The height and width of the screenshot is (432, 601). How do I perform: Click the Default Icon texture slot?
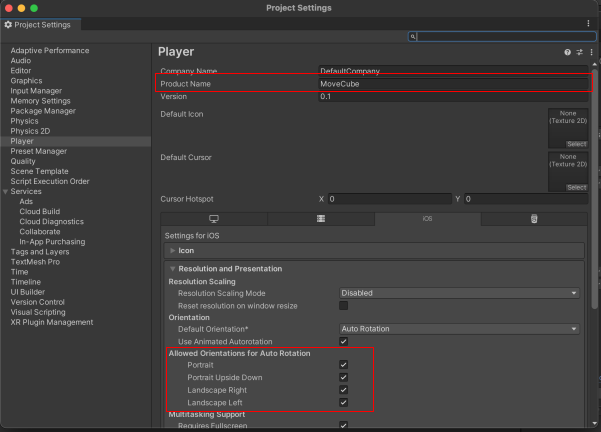pos(568,128)
